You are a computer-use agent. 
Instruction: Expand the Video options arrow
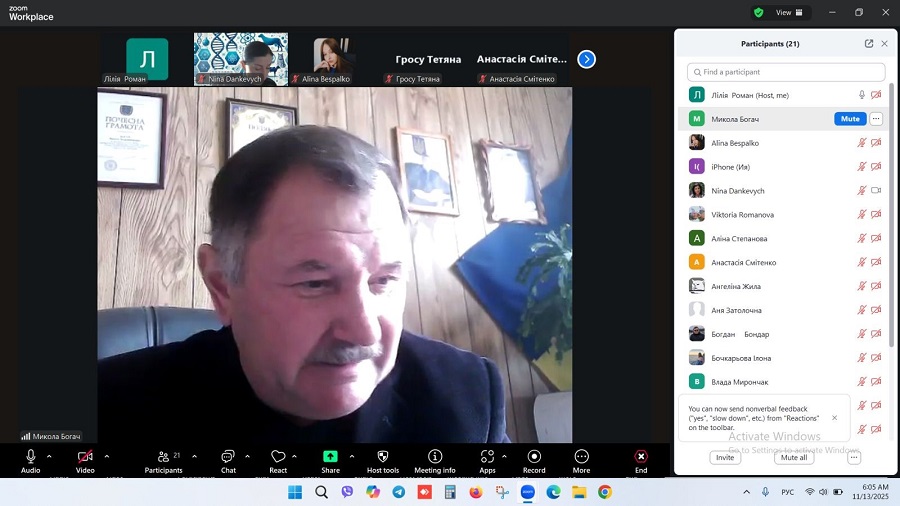pos(107,456)
